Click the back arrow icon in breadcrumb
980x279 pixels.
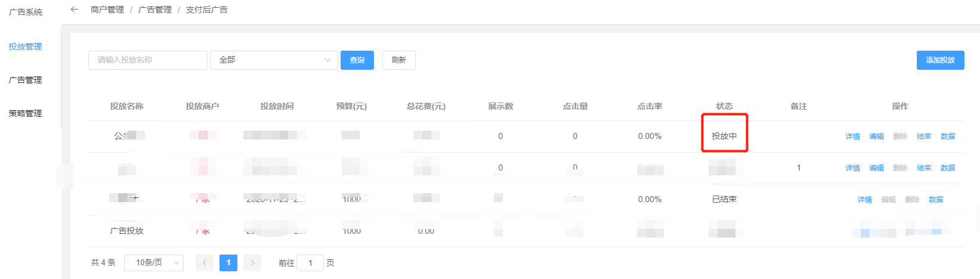point(75,10)
